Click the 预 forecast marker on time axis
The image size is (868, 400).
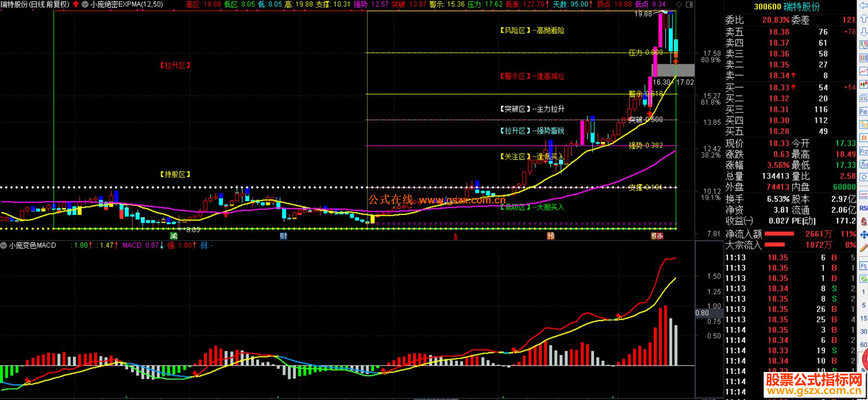pyautogui.click(x=550, y=236)
